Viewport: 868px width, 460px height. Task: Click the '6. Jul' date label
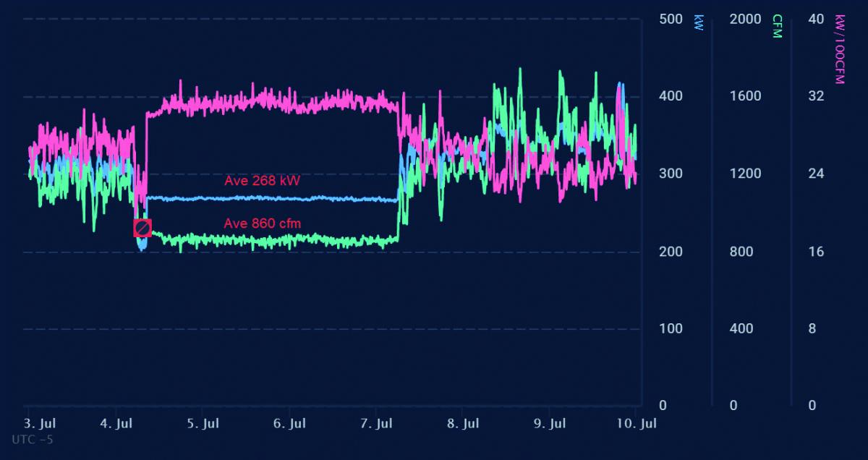click(289, 424)
